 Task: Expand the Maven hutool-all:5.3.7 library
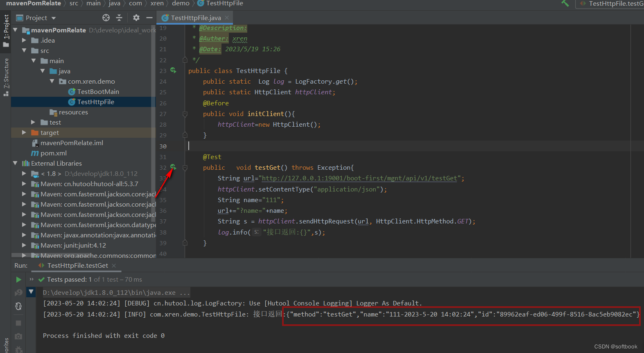pyautogui.click(x=24, y=184)
